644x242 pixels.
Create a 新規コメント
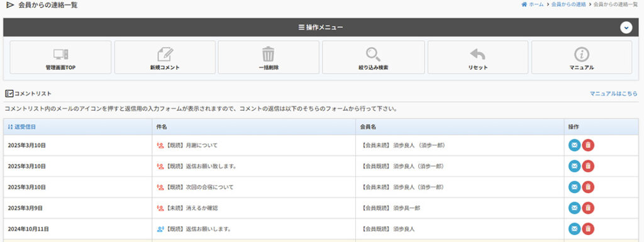[165, 57]
